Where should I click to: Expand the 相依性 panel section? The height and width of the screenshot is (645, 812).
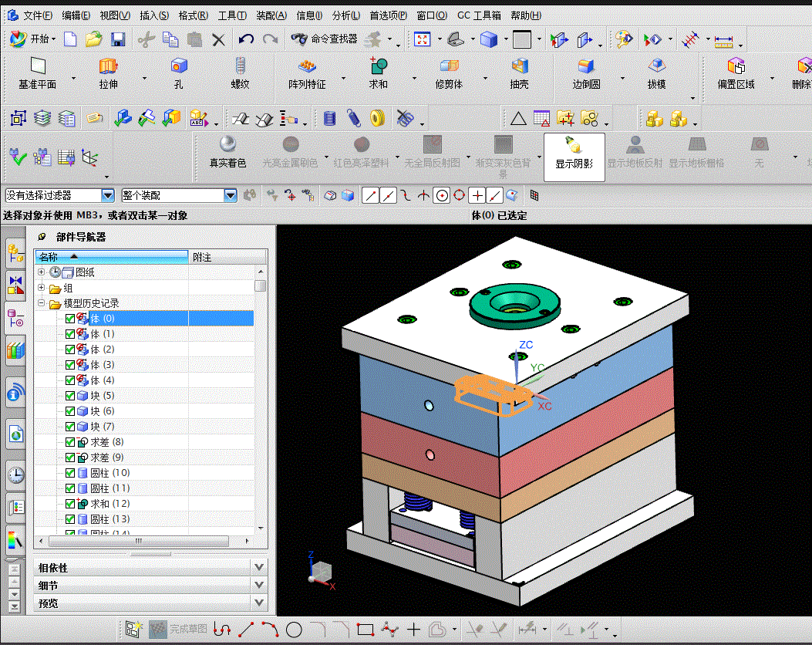pos(259,568)
